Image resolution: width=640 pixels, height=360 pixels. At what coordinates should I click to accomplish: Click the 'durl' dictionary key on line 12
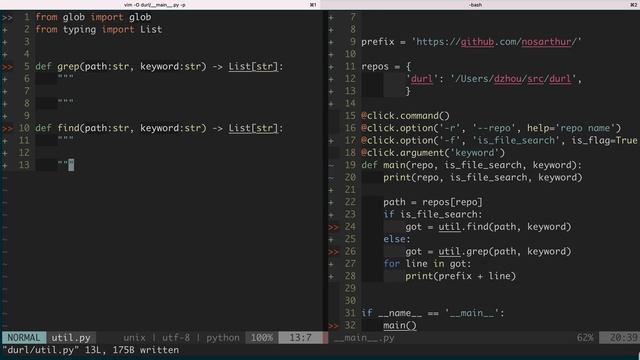422,79
